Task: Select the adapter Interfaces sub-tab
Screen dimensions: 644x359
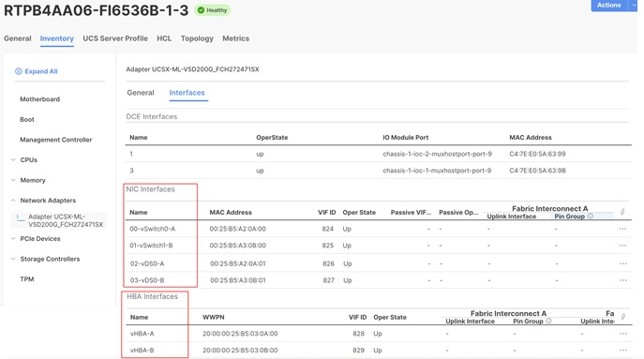Action: [187, 93]
